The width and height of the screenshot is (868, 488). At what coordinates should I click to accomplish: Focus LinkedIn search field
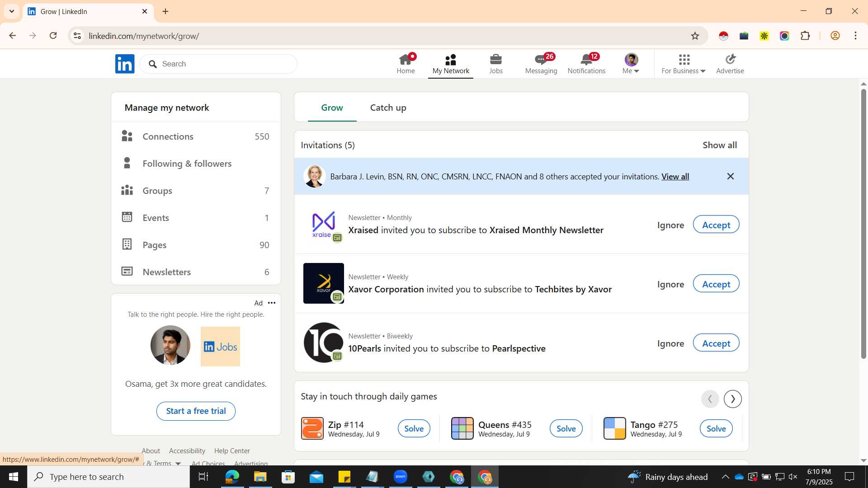coord(218,64)
